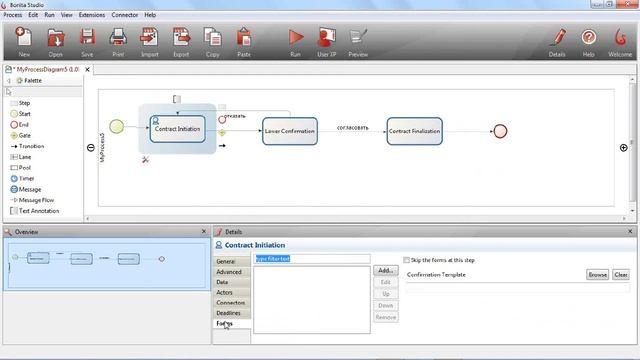This screenshot has width=640, height=360.
Task: Print the diagram using the Print icon
Action: (x=118, y=41)
